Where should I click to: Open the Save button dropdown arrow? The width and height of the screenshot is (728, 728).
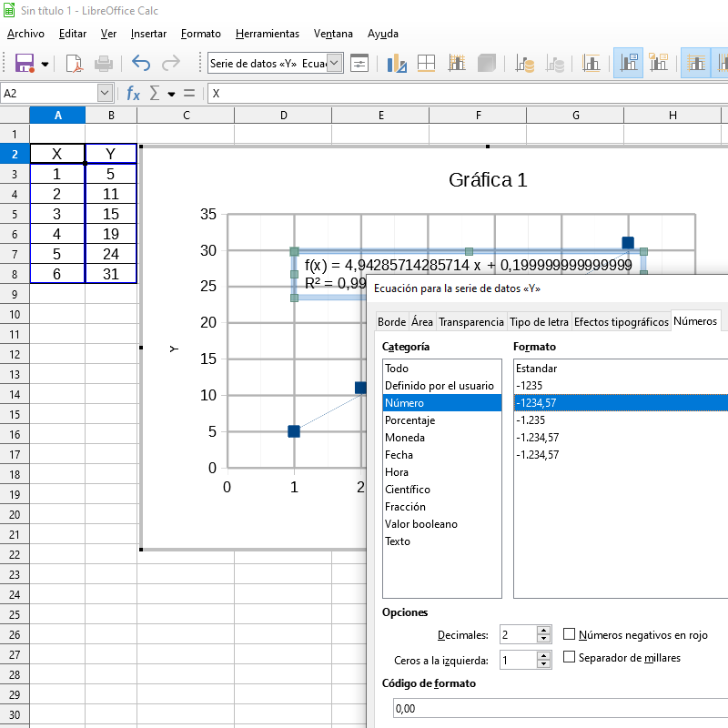pos(45,64)
